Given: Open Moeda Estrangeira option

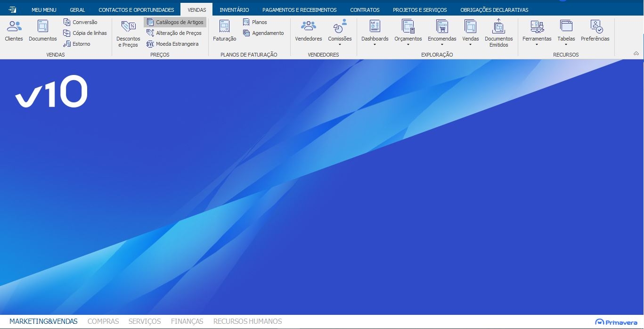Looking at the screenshot, I should tap(172, 44).
